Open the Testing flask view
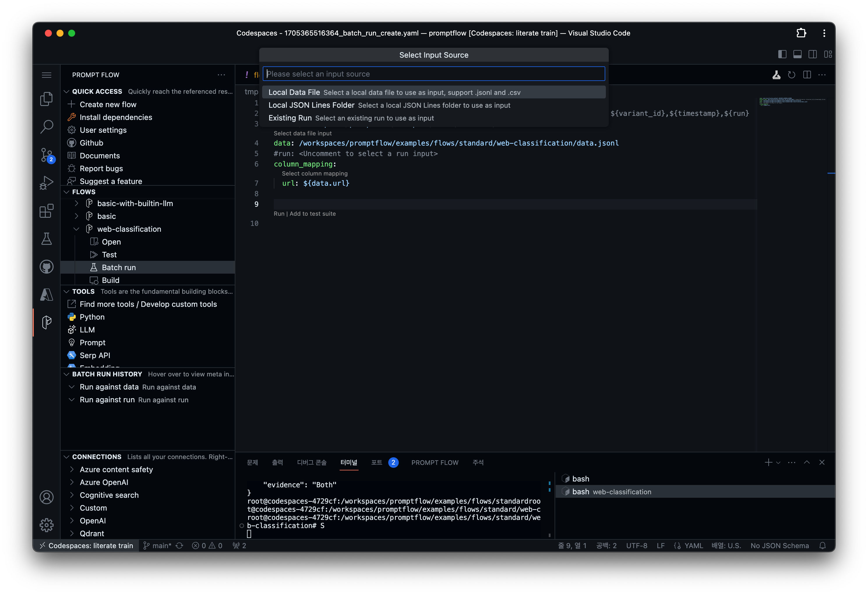868x595 pixels. pyautogui.click(x=46, y=239)
